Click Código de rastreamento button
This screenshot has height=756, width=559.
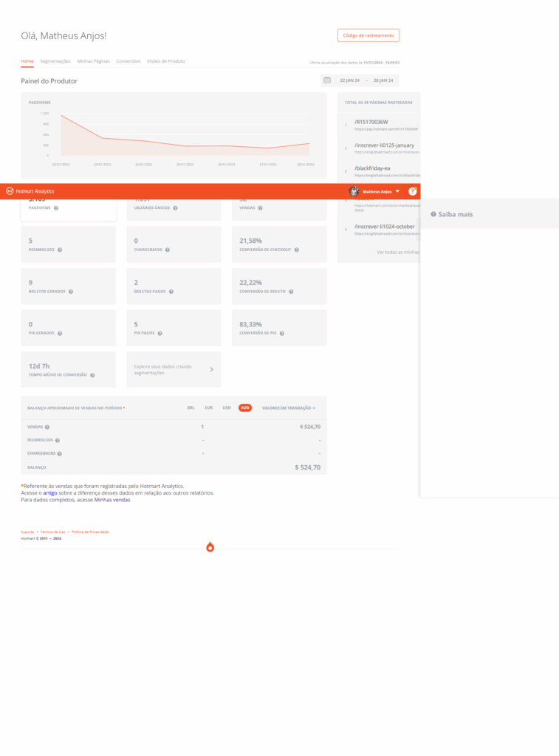click(368, 35)
